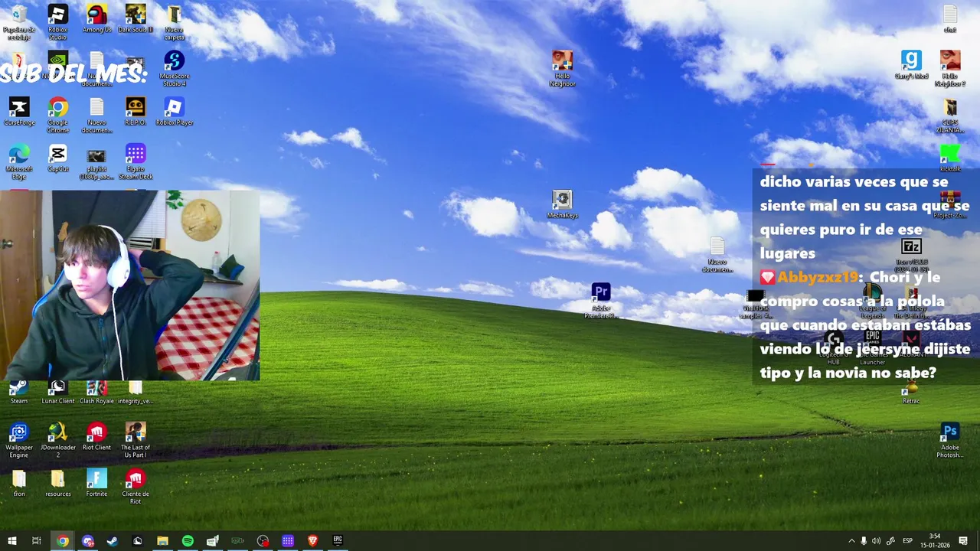
Task: Select the playlist video file icon
Action: [96, 164]
